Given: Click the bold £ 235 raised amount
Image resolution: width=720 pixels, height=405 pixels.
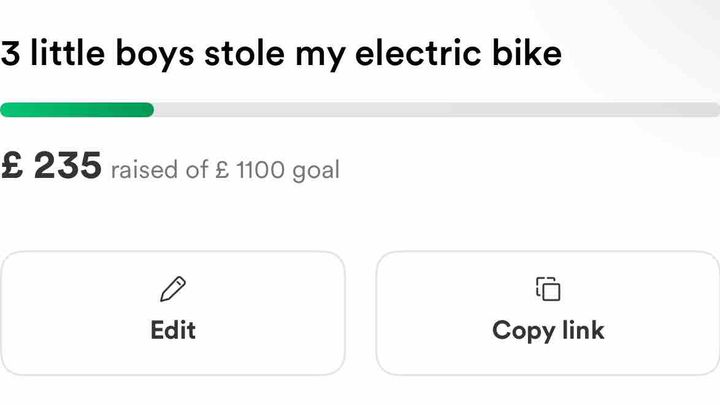Looking at the screenshot, I should click(x=51, y=165).
